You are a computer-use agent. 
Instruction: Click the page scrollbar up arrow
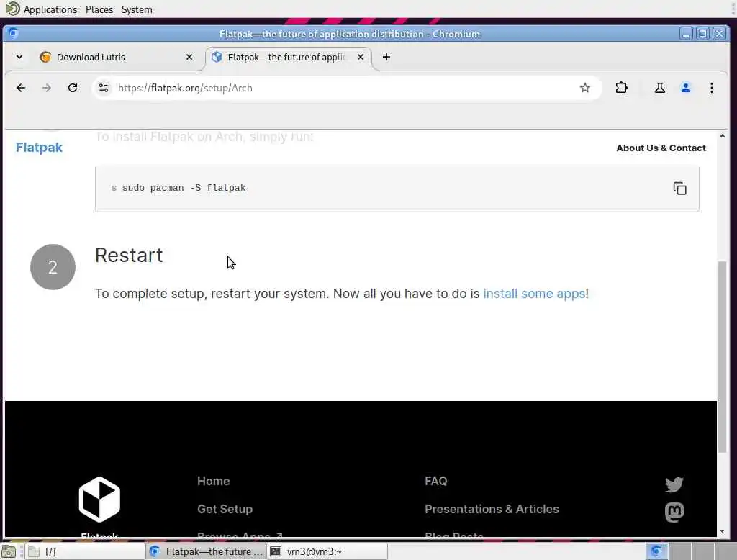722,135
